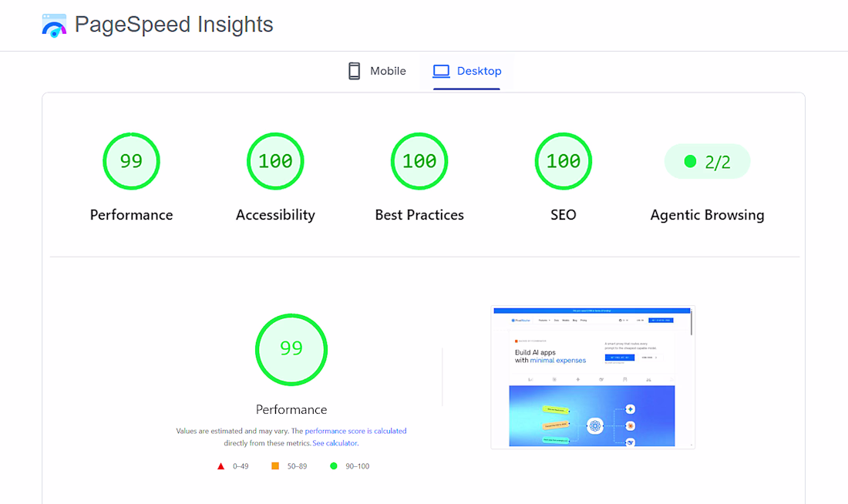Click the Accessibility label text
The width and height of the screenshot is (848, 504).
click(x=275, y=215)
